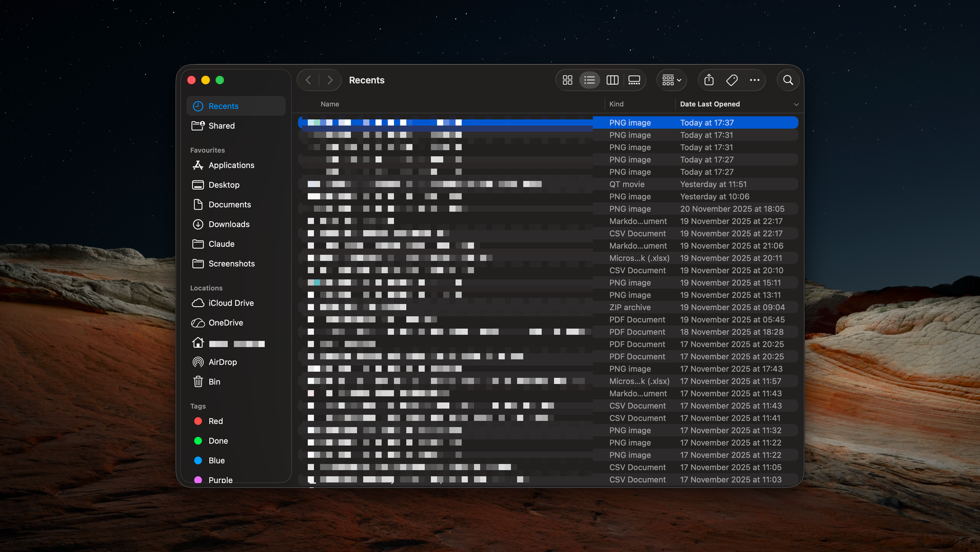The width and height of the screenshot is (980, 552).
Task: Go forward with the right chevron
Action: (330, 80)
